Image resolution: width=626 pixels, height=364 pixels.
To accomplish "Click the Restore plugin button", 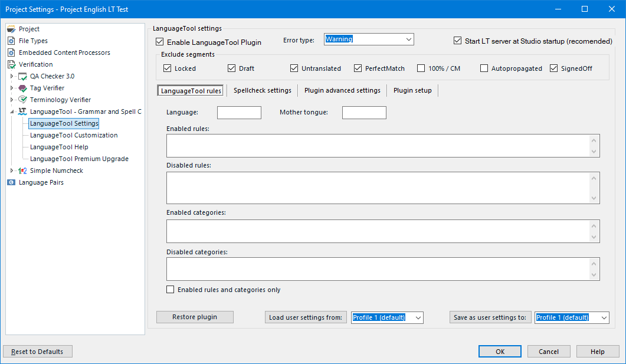I will pos(195,317).
